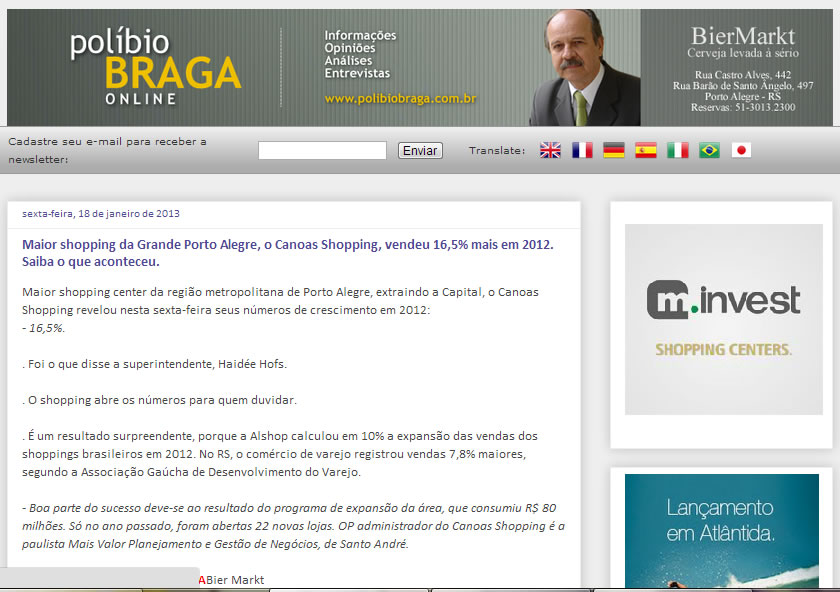Click the post date 18 de janeiro de 2013
The height and width of the screenshot is (592, 840).
coord(101,213)
